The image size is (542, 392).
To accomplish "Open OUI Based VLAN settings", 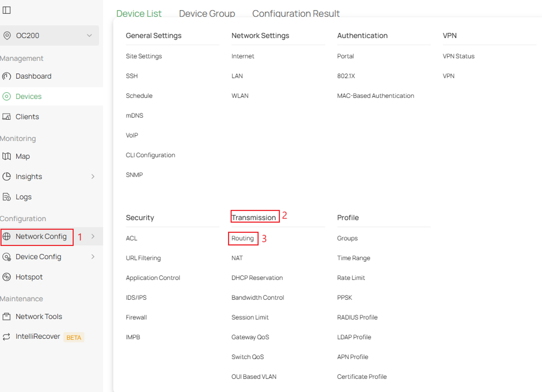I will 254,377.
